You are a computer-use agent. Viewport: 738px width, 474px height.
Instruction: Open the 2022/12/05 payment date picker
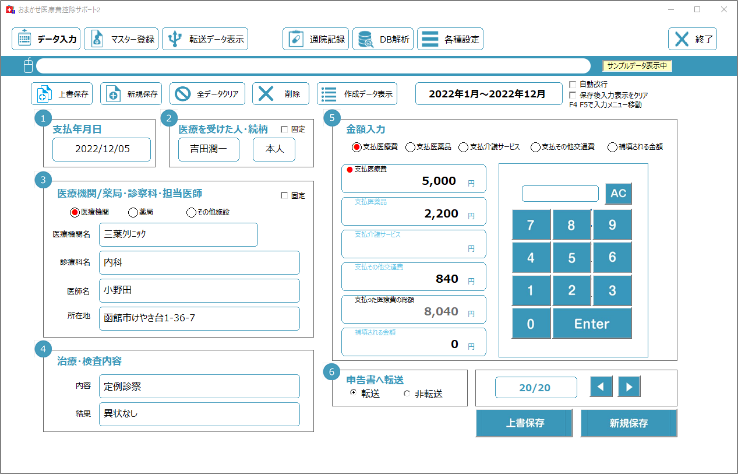pos(101,149)
